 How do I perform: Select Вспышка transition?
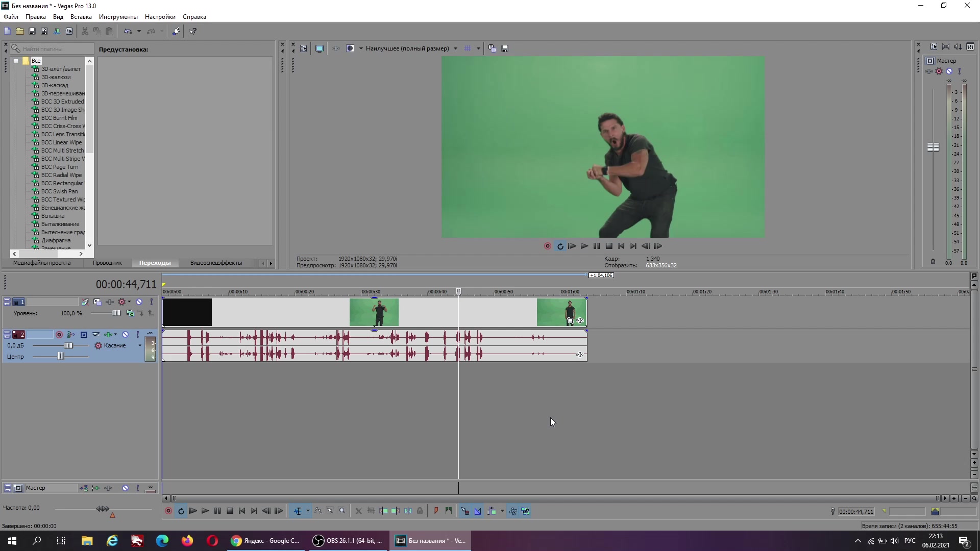tap(53, 216)
